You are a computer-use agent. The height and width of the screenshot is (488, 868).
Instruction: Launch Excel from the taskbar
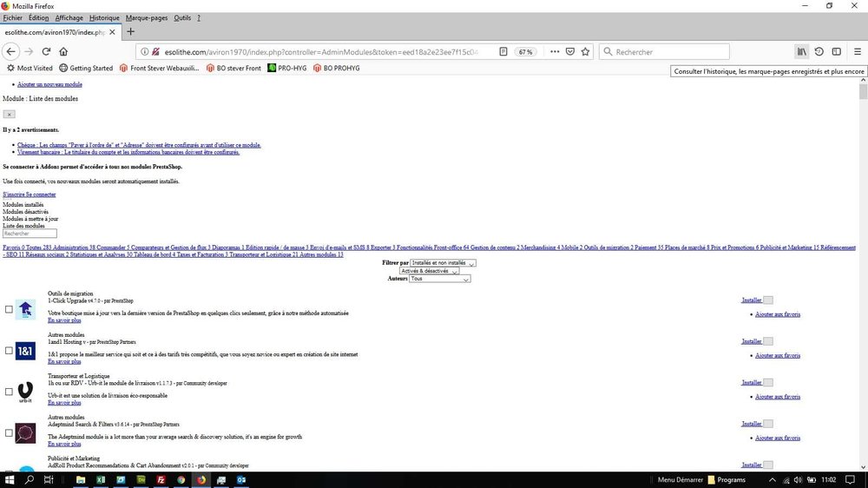point(101,479)
